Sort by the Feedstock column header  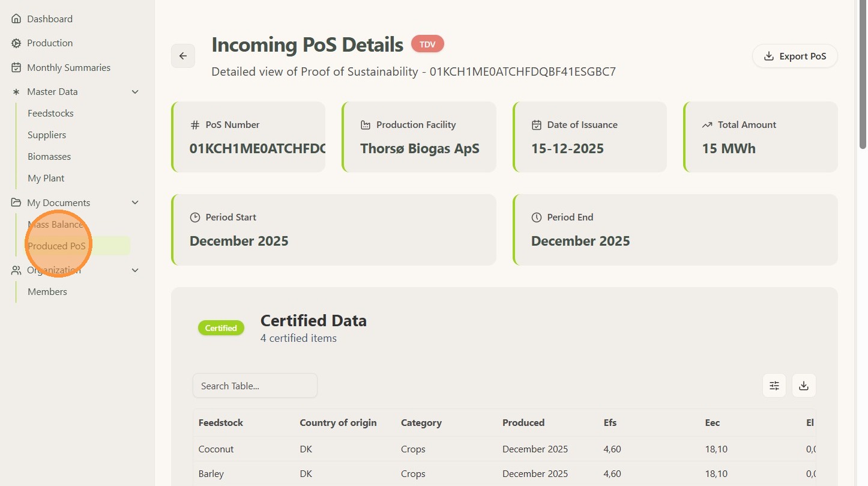pyautogui.click(x=221, y=423)
